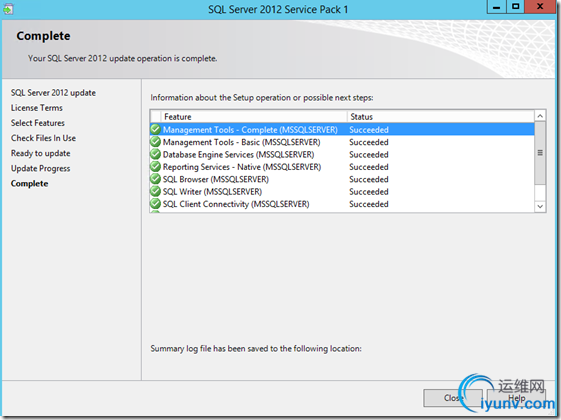Click Succeeded status of Reporting Services - Native
This screenshot has height=420, width=561.
369,167
